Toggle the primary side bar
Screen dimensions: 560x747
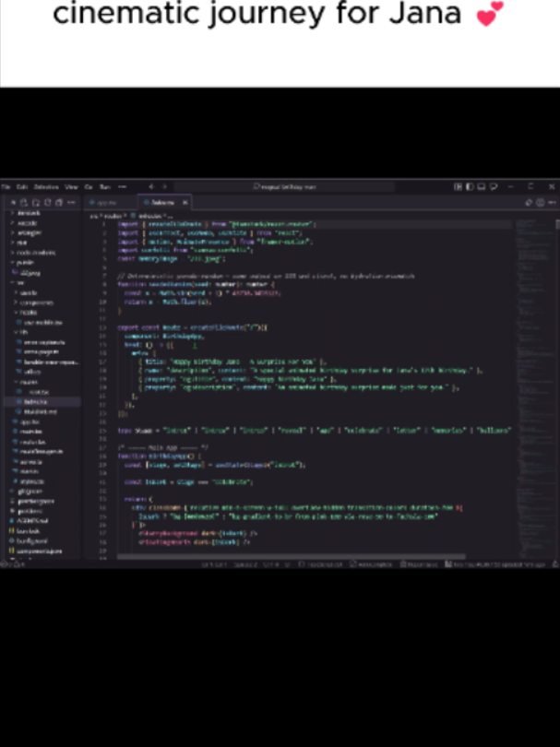point(470,186)
